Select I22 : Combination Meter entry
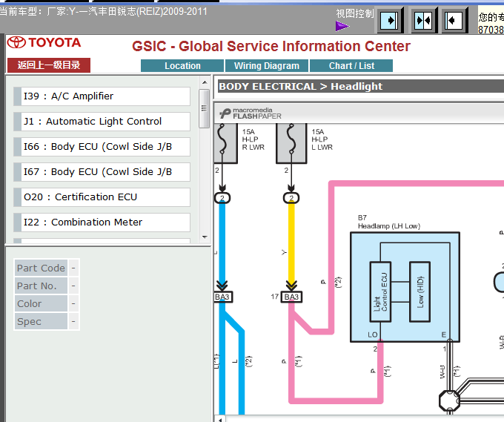This screenshot has width=504, height=422. tap(102, 222)
